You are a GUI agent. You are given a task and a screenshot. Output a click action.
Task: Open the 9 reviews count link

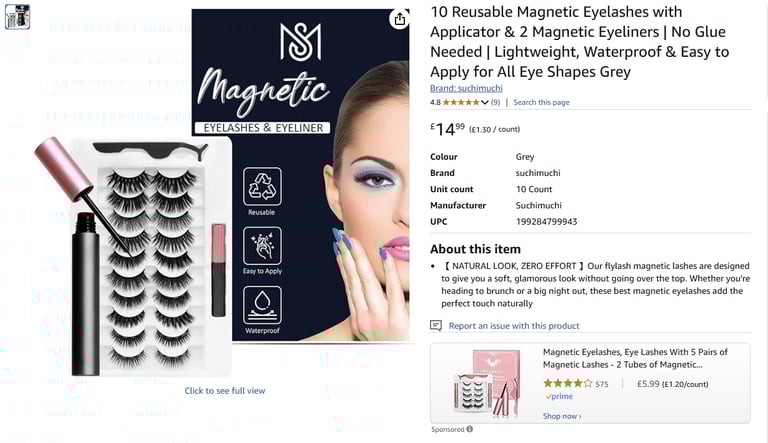click(495, 102)
